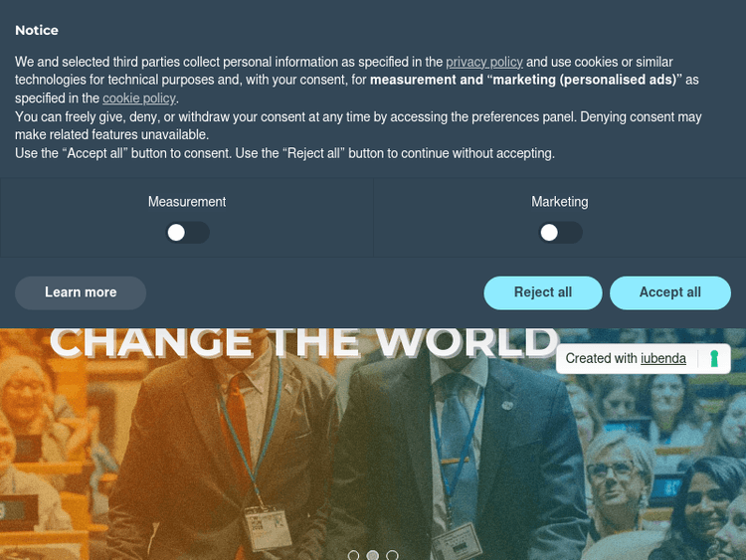The width and height of the screenshot is (746, 560).
Task: Click the Notice heading
Action: [37, 31]
